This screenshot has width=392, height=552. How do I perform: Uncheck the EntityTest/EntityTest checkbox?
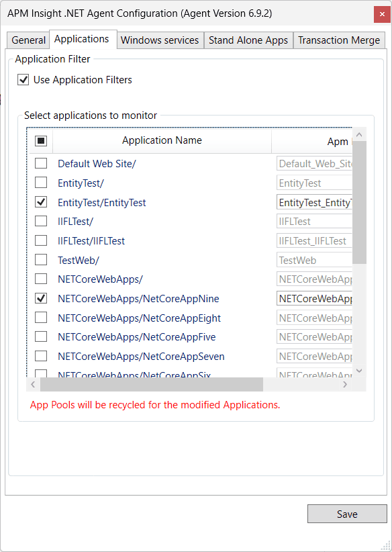(41, 202)
